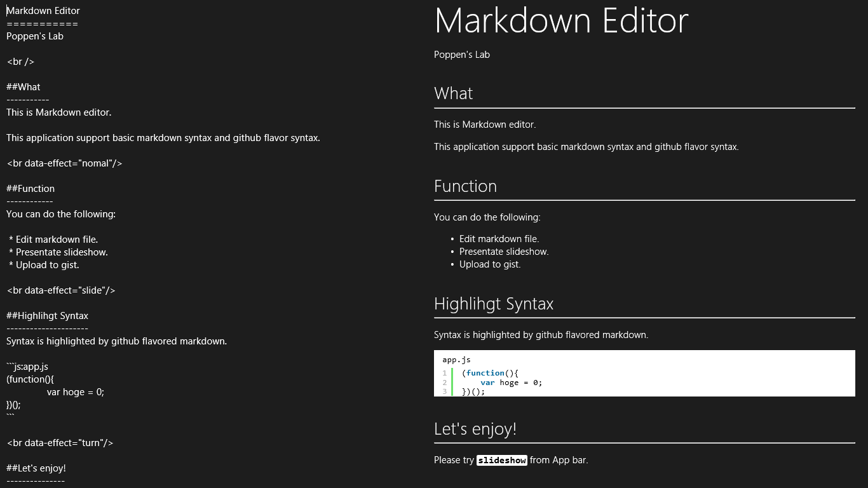
Task: Click 'You can do the following:' in source pane
Action: [x=61, y=214]
